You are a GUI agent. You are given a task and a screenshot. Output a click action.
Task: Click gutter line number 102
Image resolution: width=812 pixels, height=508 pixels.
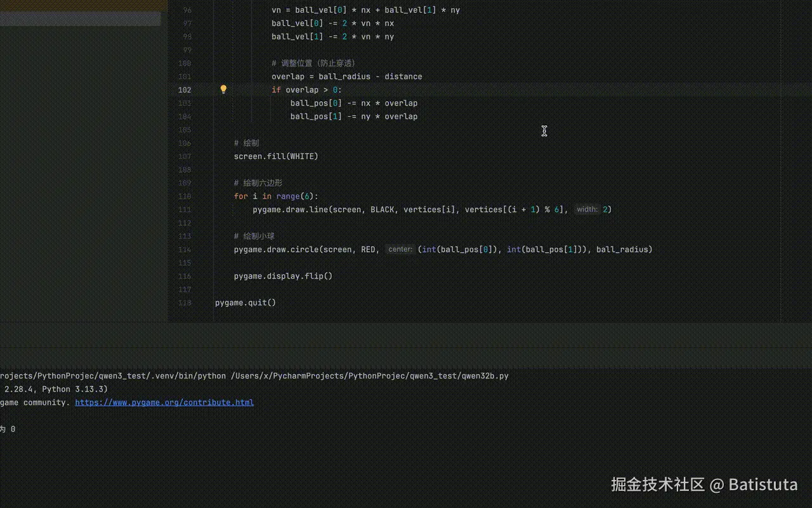click(x=185, y=90)
